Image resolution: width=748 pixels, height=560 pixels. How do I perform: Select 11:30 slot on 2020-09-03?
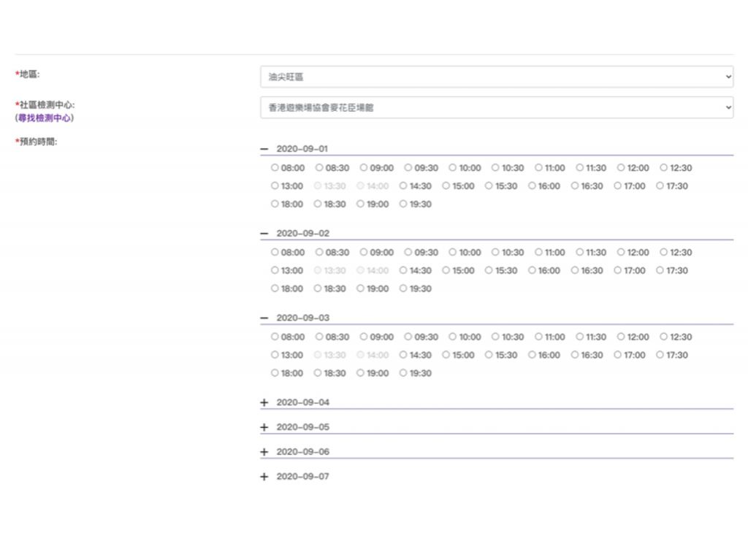pos(580,337)
